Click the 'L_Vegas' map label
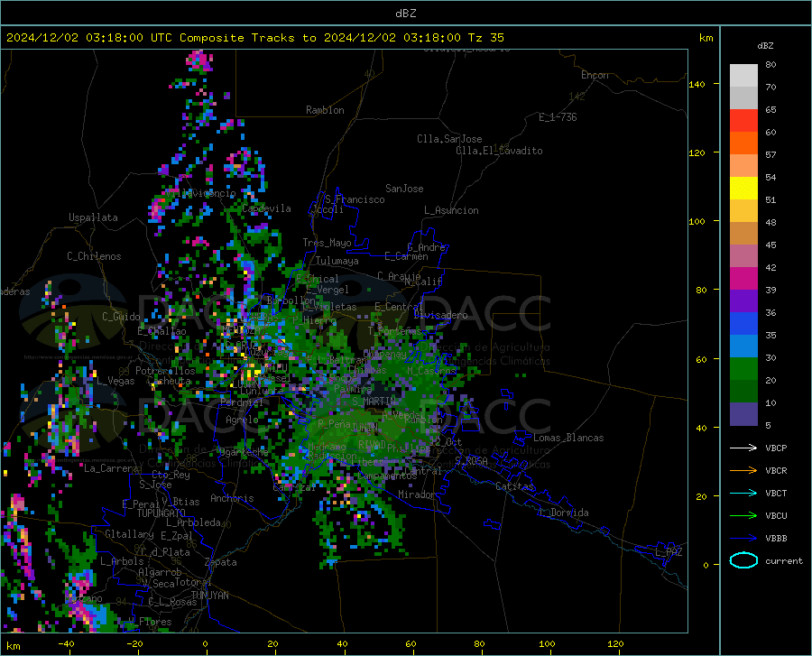The height and width of the screenshot is (656, 812). (115, 381)
